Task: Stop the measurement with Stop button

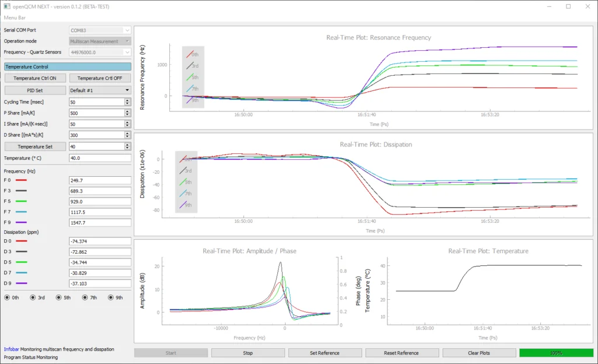Action: 248,353
